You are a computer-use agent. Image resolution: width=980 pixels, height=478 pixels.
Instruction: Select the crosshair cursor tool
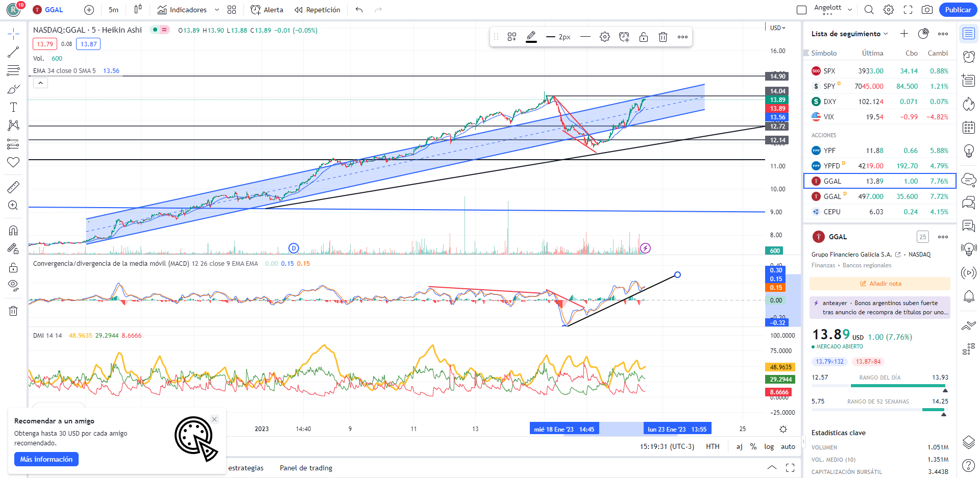pyautogui.click(x=13, y=34)
